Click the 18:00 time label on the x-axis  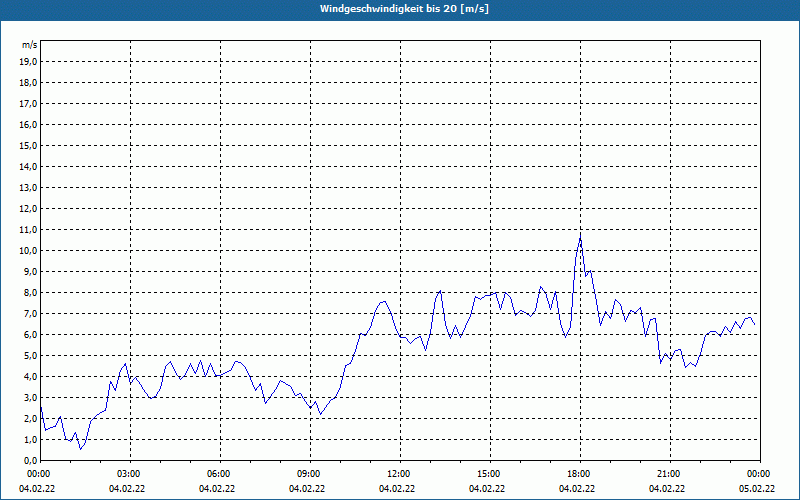coord(580,474)
